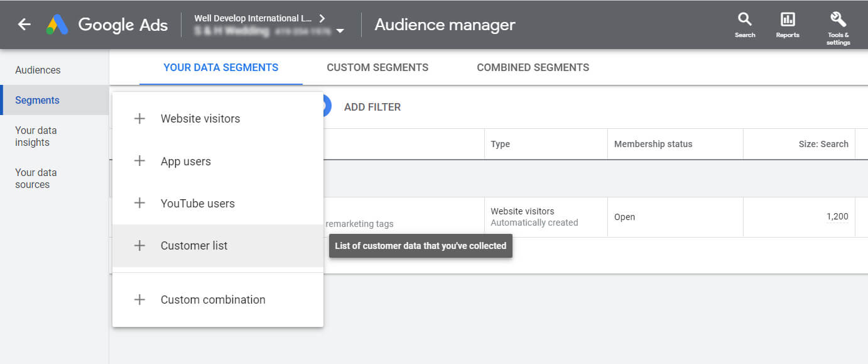868x364 pixels.
Task: Expand the account selector dropdown arrow
Action: tap(340, 31)
